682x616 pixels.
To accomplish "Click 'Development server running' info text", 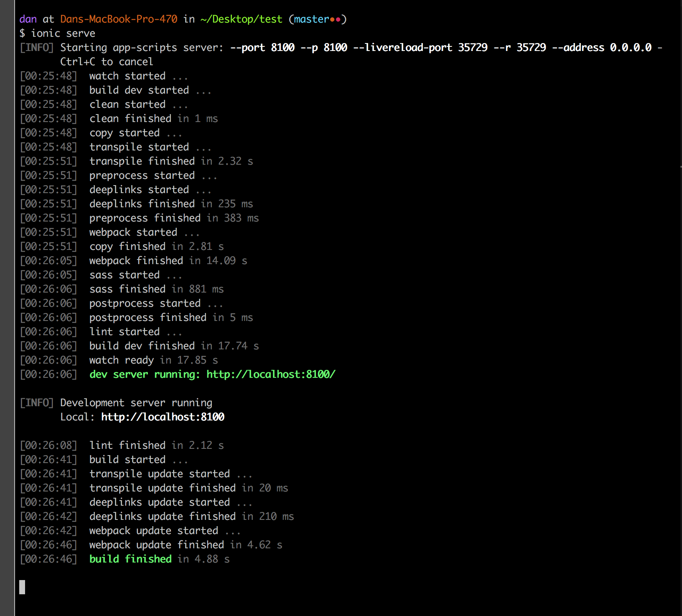I will (x=136, y=403).
